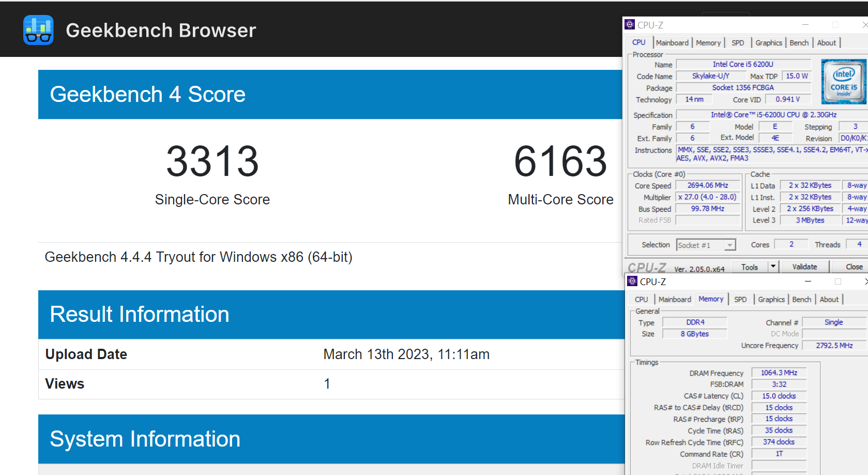
Task: Click the Level 2 cache value 2 x 256 KBytes
Action: coord(810,209)
